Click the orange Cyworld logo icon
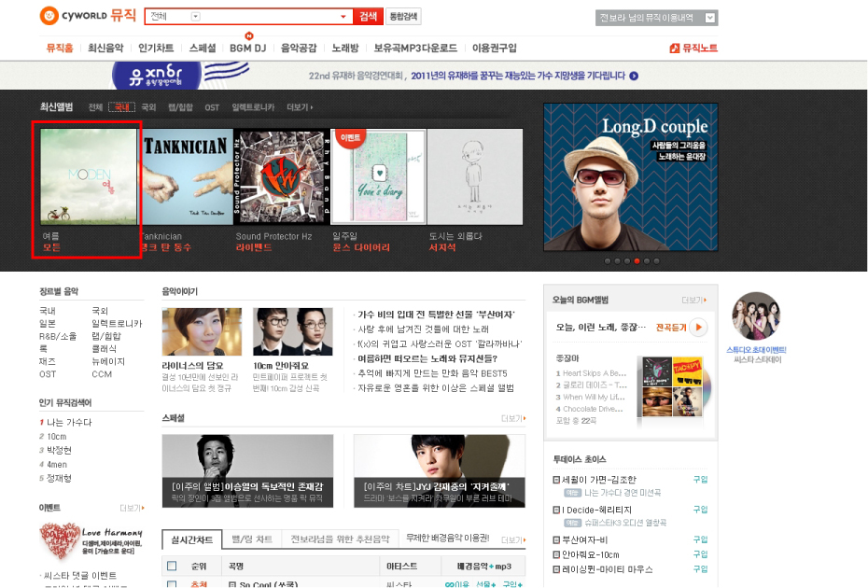Image resolution: width=868 pixels, height=588 pixels. pyautogui.click(x=49, y=16)
